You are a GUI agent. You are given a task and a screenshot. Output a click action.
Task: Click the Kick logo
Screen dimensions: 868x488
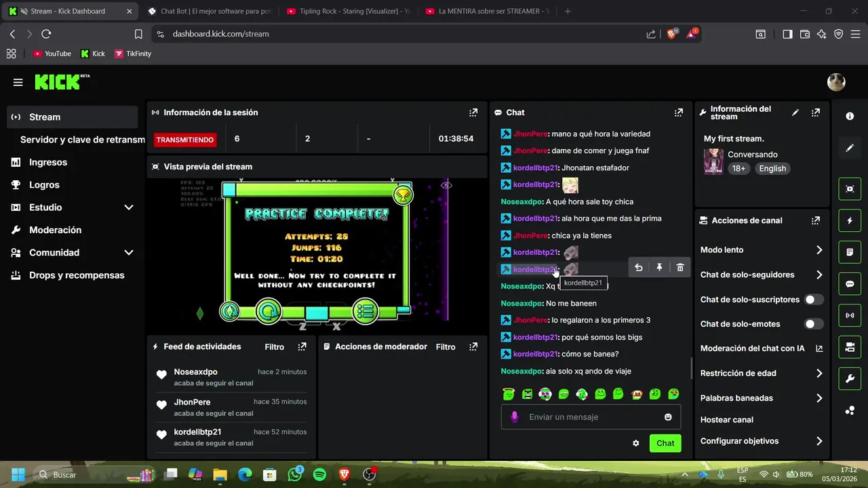click(62, 82)
